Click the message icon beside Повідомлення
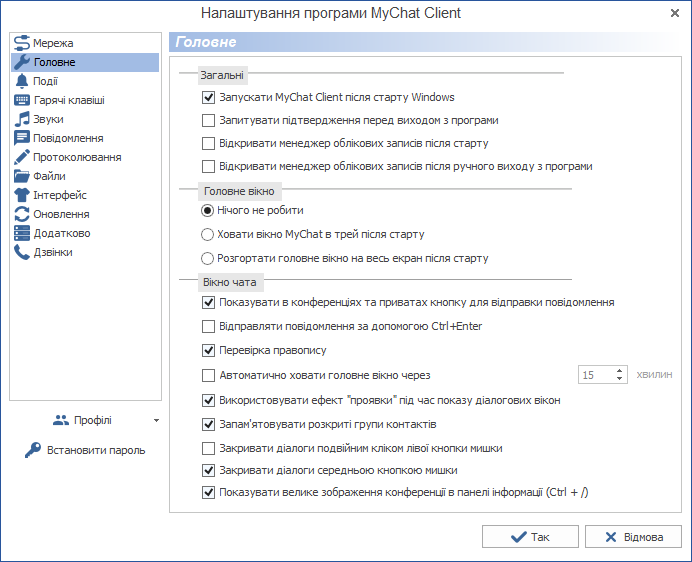692x562 pixels. [22, 138]
